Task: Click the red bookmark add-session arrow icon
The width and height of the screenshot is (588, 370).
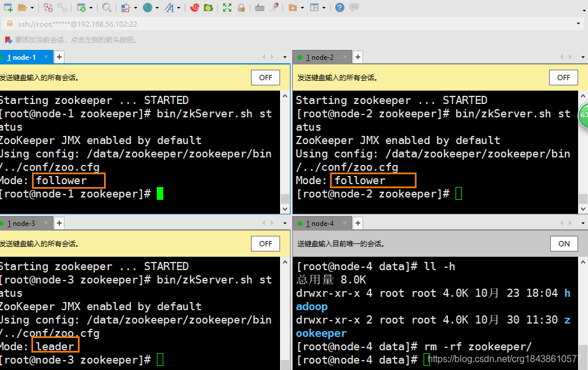Action: click(8, 39)
